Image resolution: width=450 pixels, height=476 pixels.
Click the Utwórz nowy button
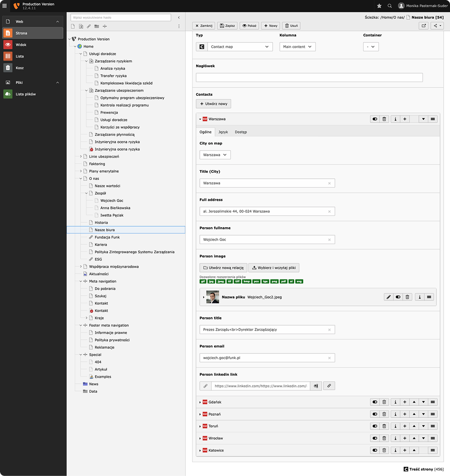[x=213, y=104]
